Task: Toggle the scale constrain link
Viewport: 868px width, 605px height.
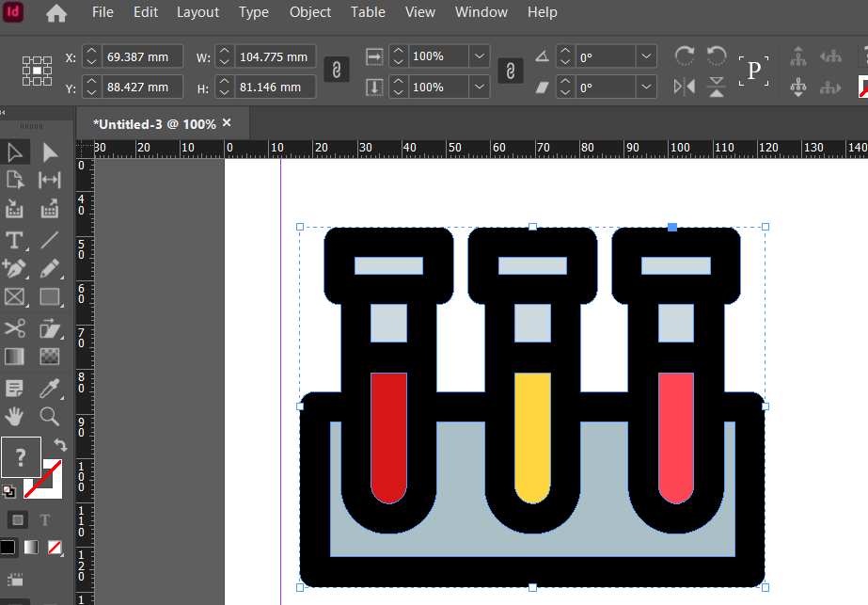Action: (510, 69)
